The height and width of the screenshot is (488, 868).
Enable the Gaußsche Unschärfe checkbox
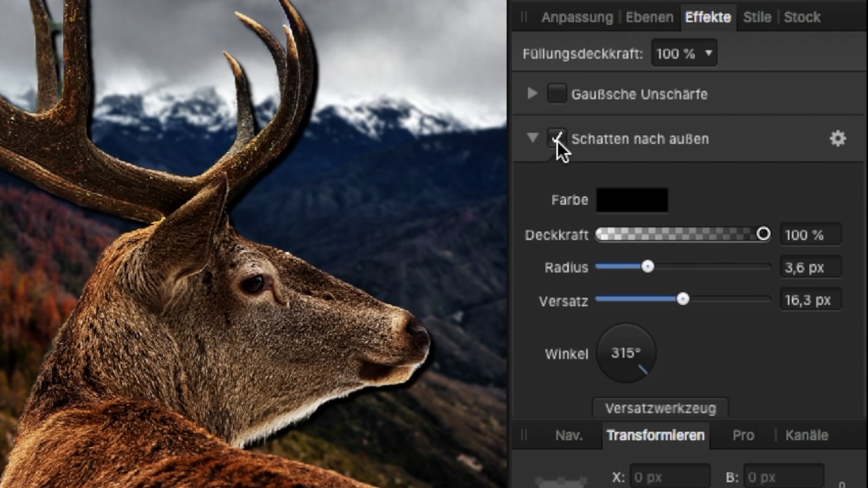(557, 94)
